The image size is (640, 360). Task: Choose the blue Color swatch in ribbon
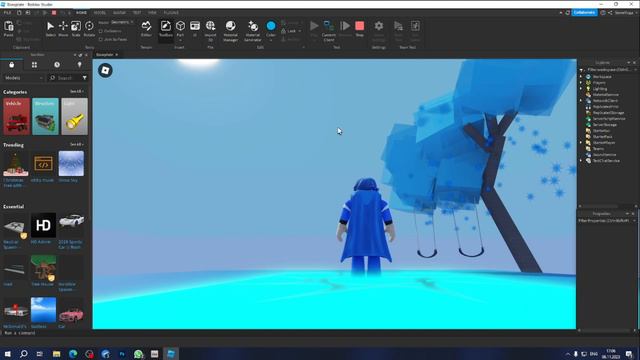(x=271, y=26)
